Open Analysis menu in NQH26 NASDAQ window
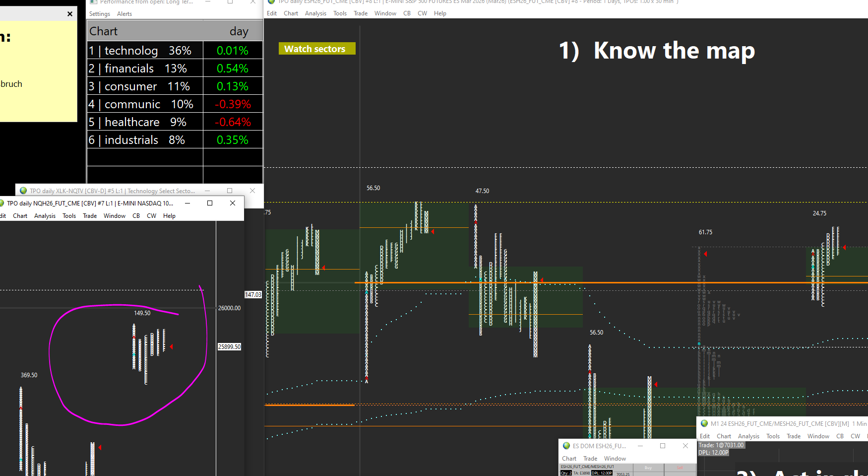 45,216
